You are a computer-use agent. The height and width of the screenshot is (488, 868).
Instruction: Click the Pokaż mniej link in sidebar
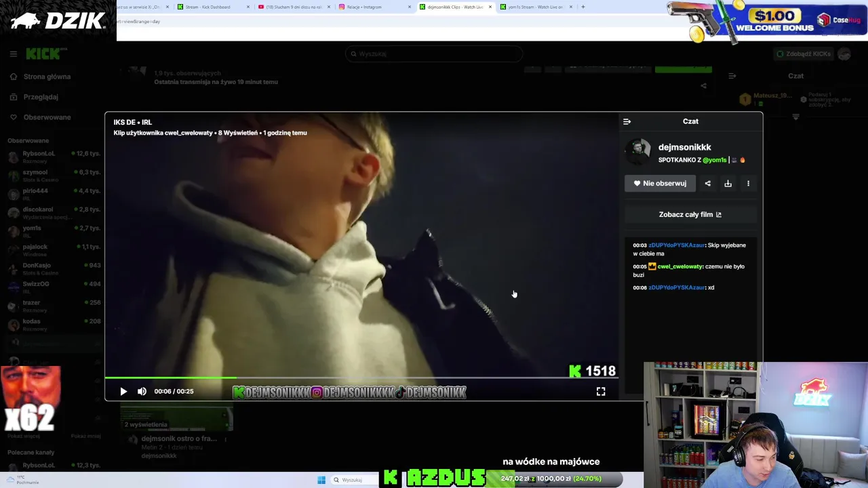[85, 436]
